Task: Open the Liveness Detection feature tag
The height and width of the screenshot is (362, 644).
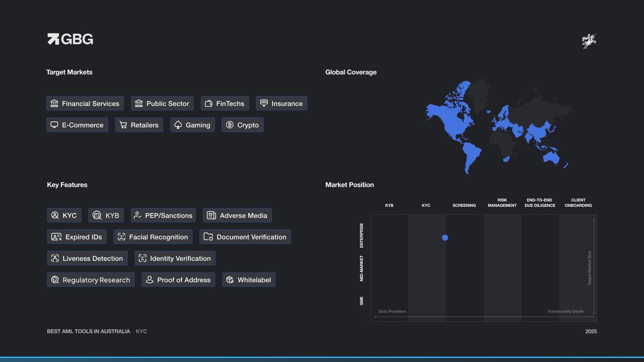Action: click(87, 258)
